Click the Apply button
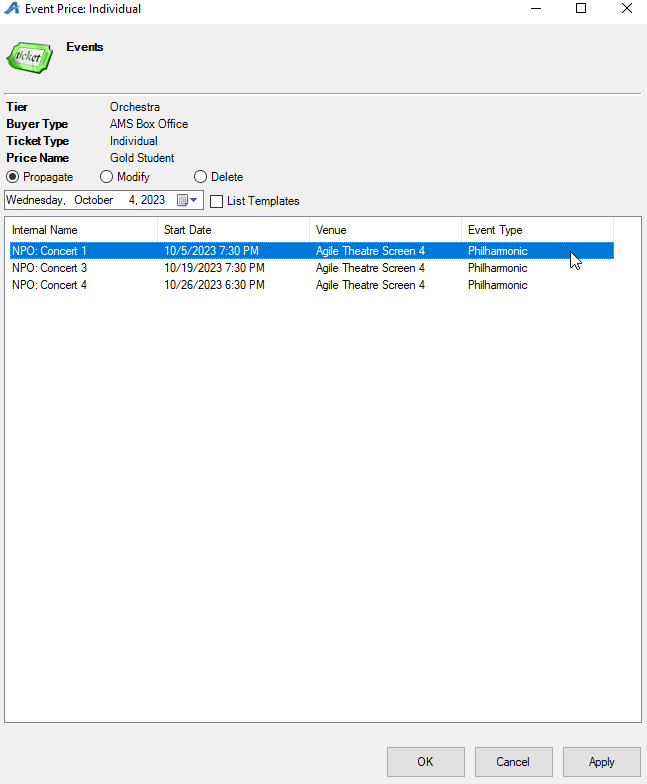The image size is (647, 784). tap(602, 762)
